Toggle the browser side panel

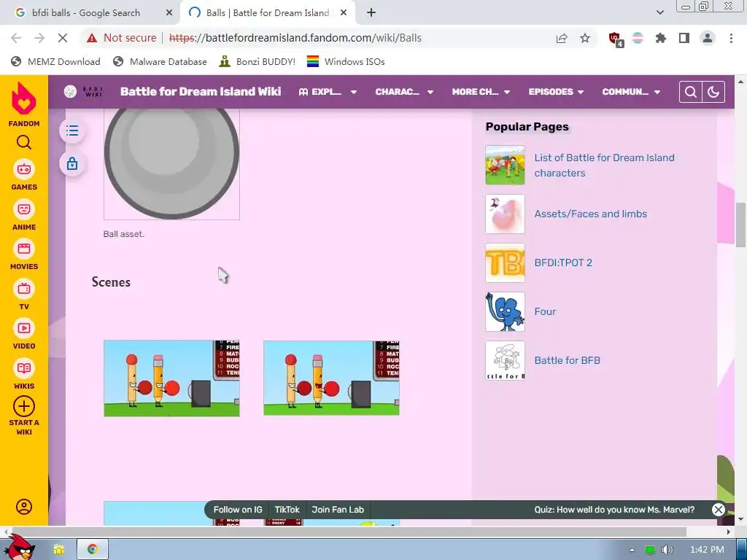684,38
